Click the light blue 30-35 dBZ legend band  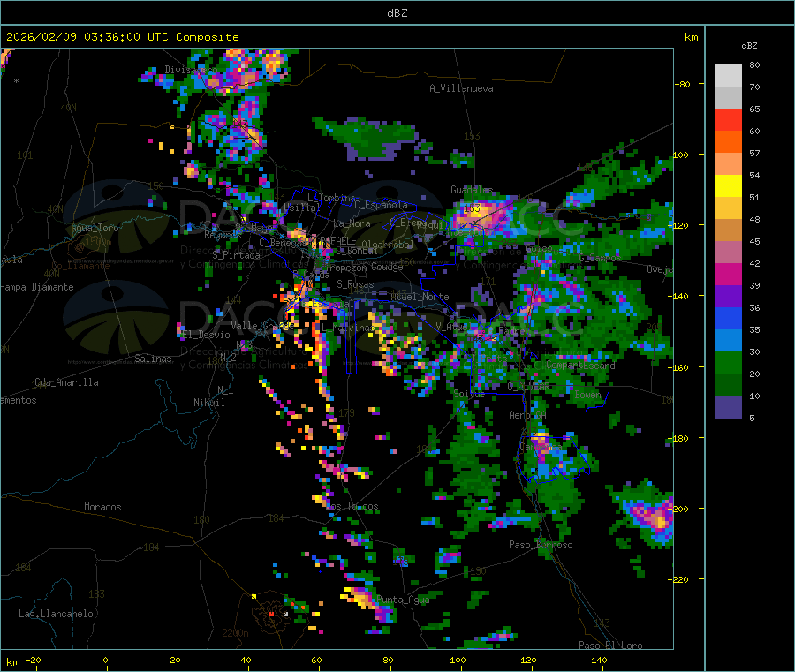pos(728,341)
